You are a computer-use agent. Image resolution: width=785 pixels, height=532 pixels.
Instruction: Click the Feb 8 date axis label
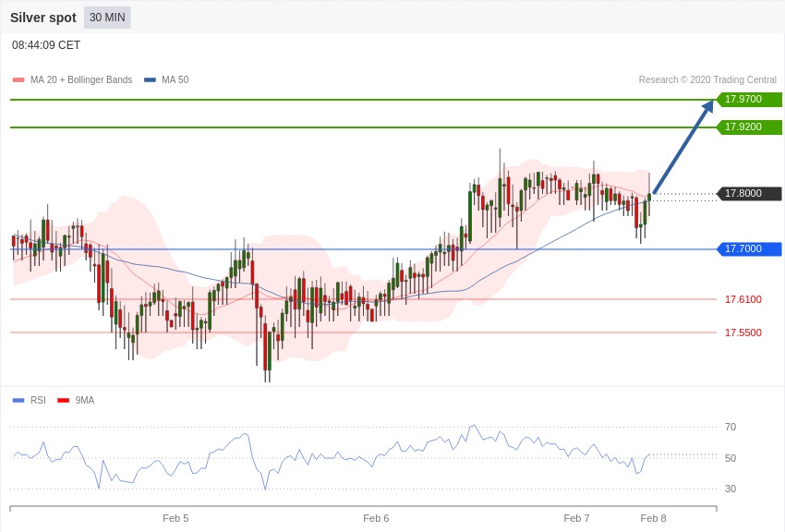tap(653, 518)
